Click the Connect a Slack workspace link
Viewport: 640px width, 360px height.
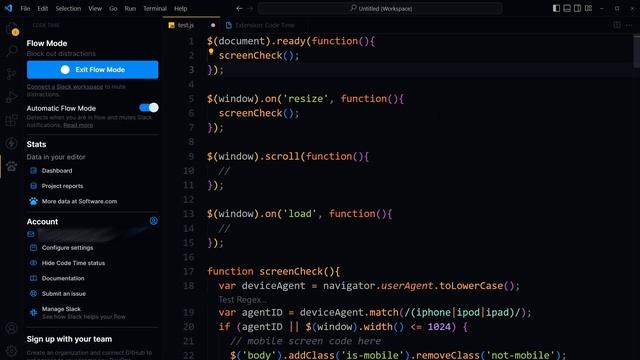[65, 87]
